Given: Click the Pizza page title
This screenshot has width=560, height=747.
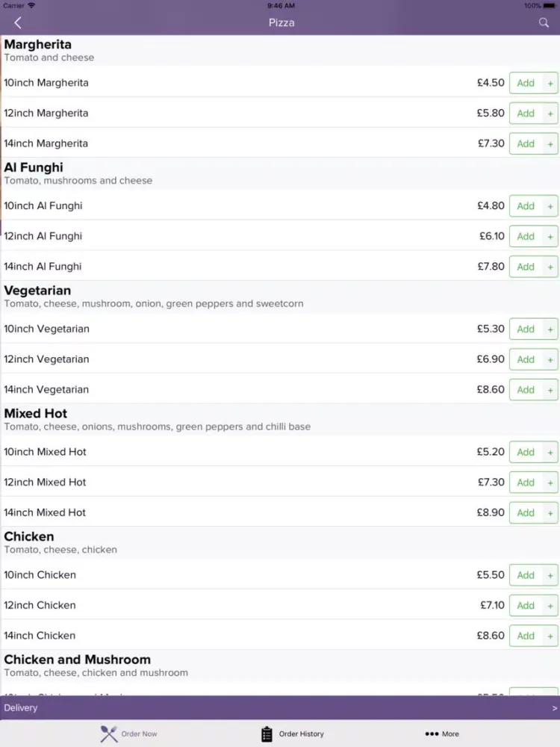Looking at the screenshot, I should tap(281, 23).
